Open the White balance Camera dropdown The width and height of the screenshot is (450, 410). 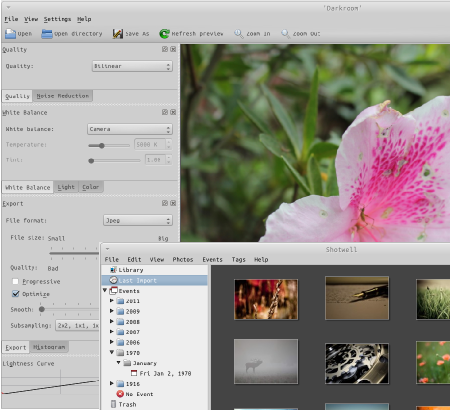click(x=130, y=129)
